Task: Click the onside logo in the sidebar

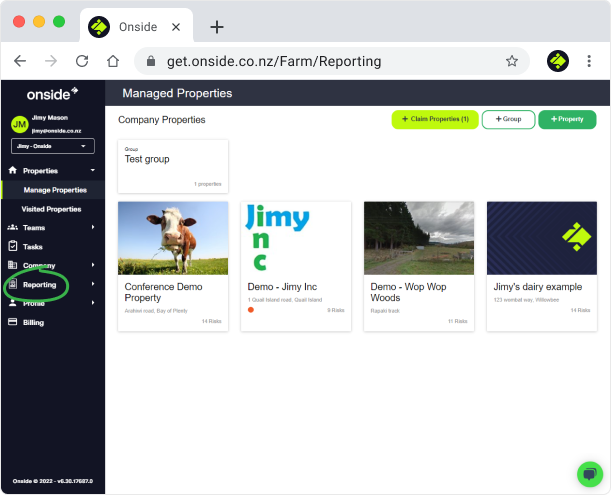Action: pyautogui.click(x=52, y=94)
